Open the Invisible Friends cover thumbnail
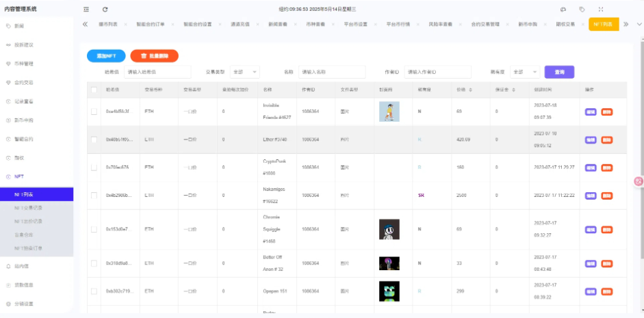 [x=389, y=111]
